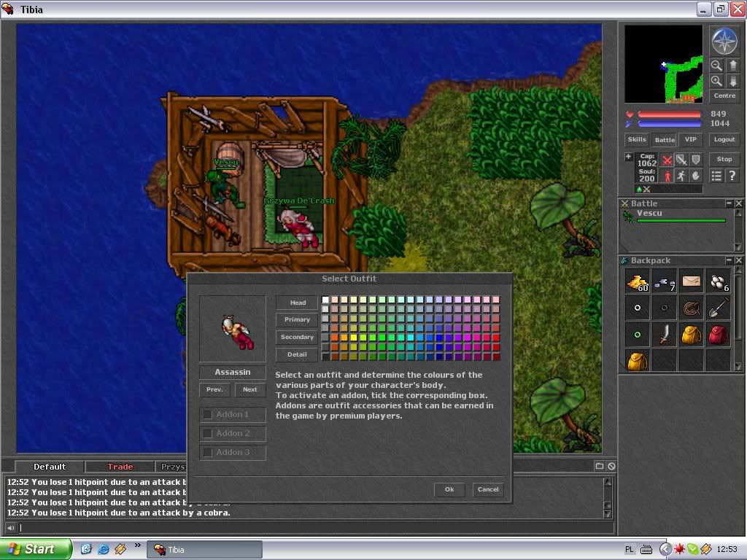
Task: Select chase opponent mode (running figure)
Action: (x=682, y=176)
